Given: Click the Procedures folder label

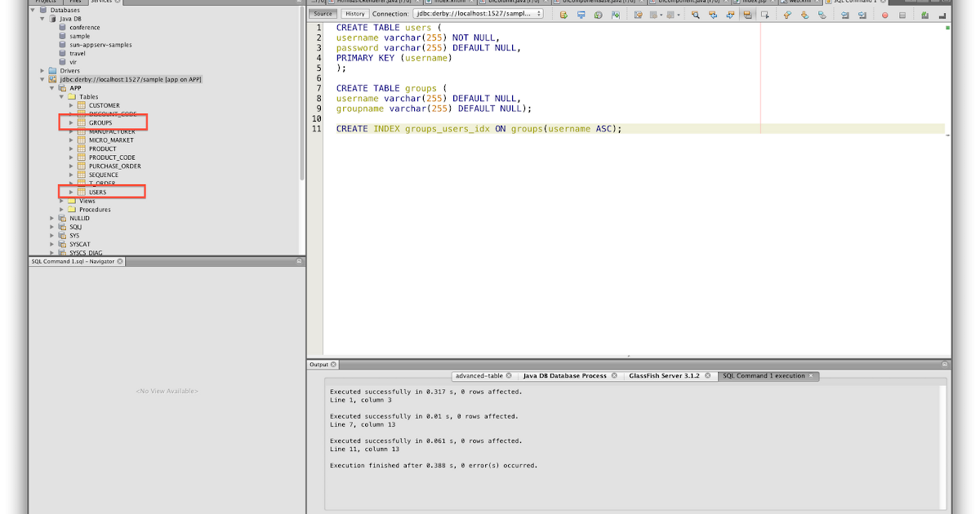Looking at the screenshot, I should [x=95, y=210].
